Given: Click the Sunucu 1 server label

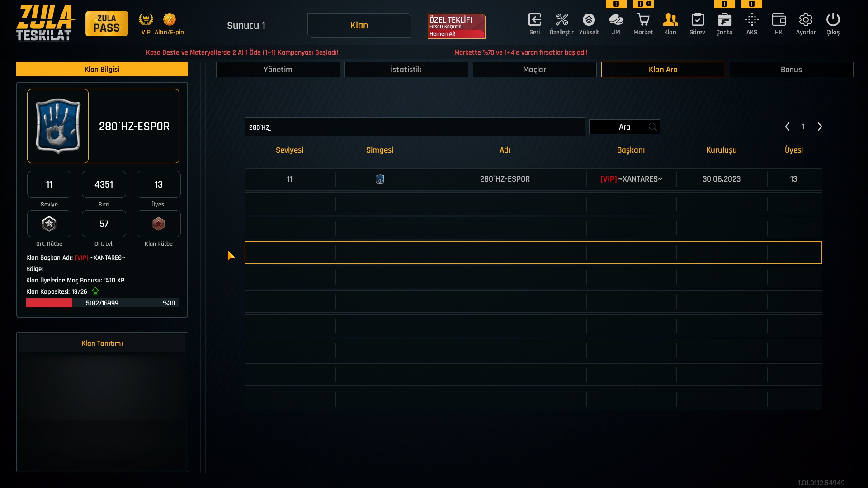Looking at the screenshot, I should point(246,26).
